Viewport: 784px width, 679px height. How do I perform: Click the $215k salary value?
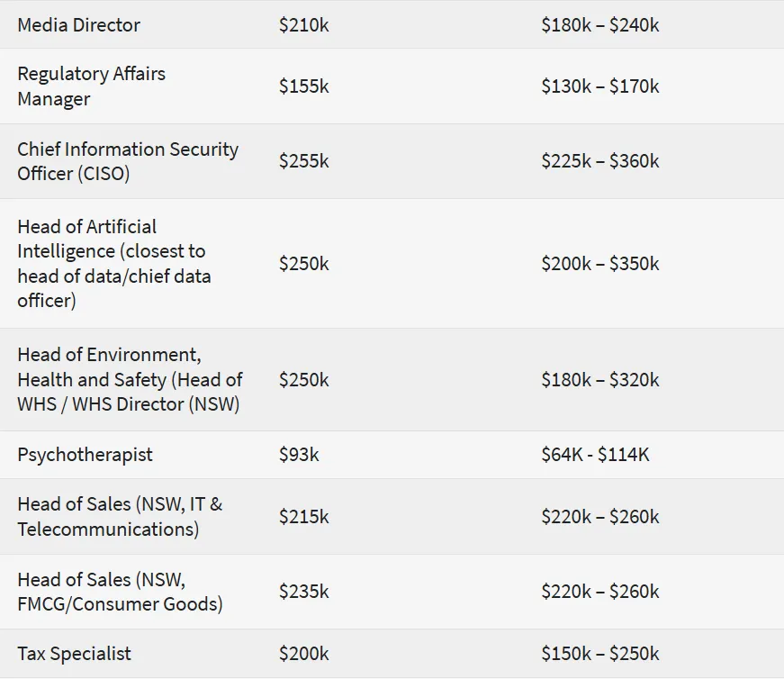pyautogui.click(x=304, y=517)
